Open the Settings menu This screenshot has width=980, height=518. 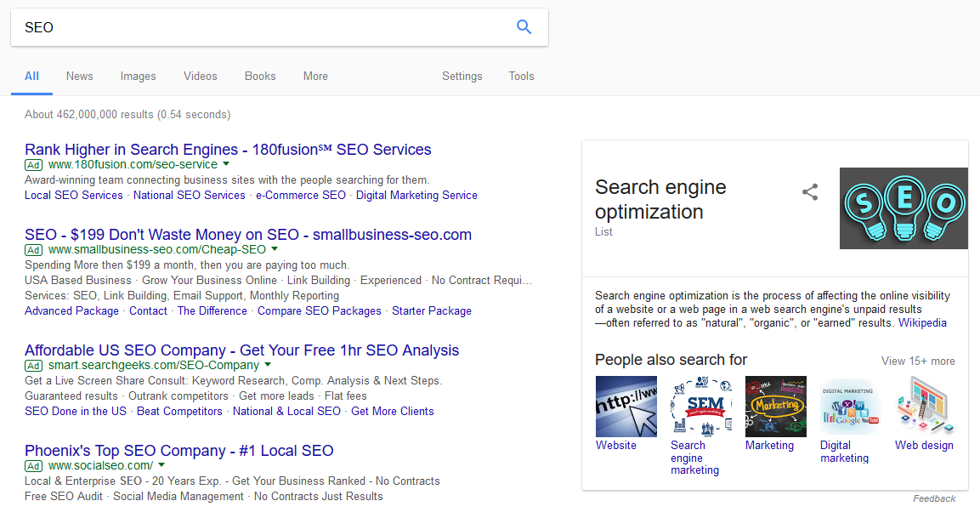(x=462, y=77)
